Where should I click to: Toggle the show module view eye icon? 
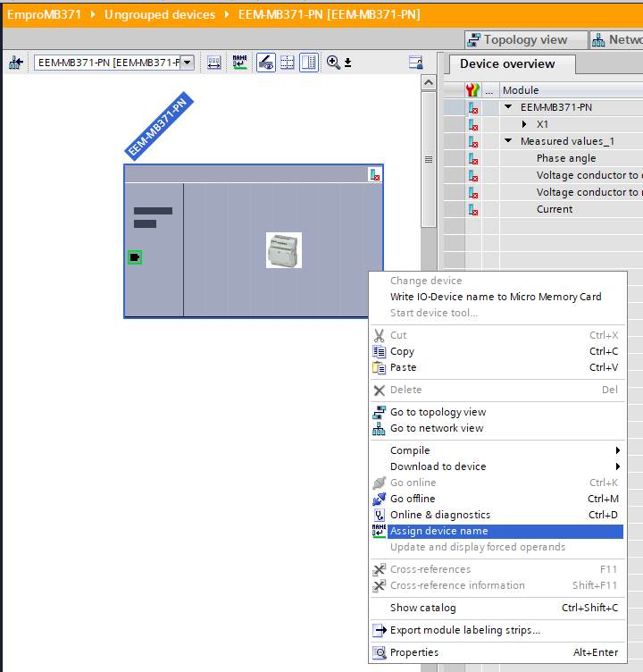click(x=266, y=63)
